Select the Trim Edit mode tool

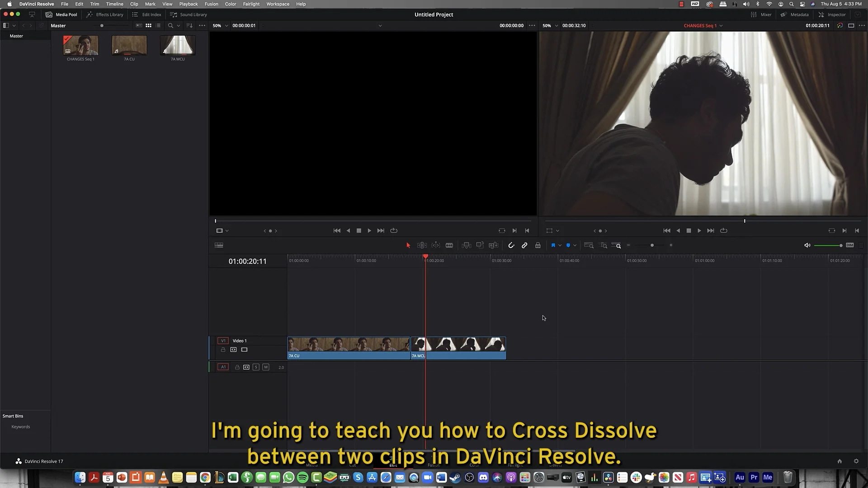(x=422, y=245)
